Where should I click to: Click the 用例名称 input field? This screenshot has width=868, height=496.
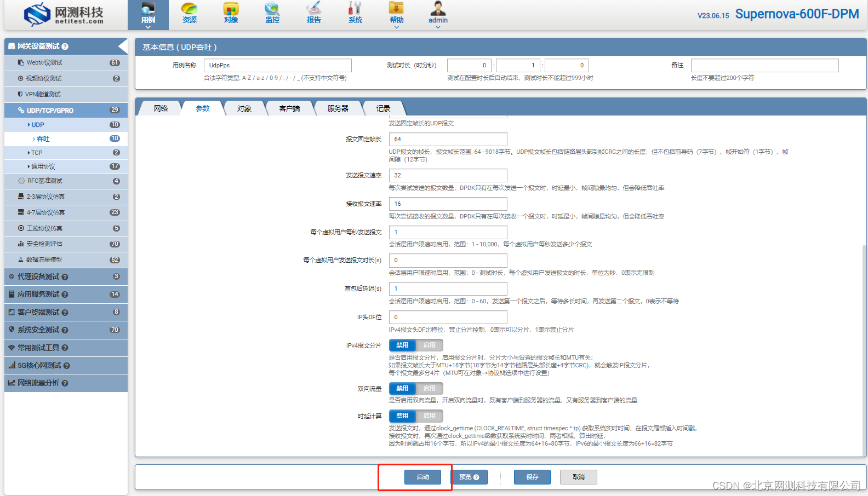coord(278,65)
